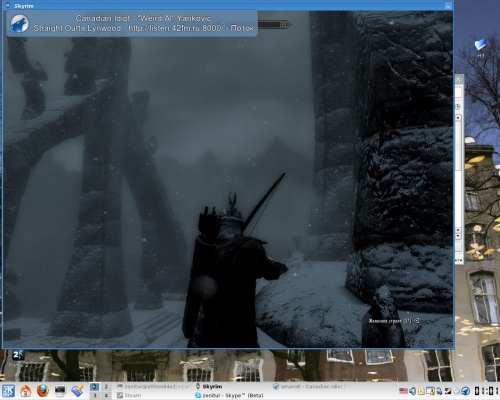Click the Amarok wolf tray icon
Image resolution: width=500 pixels, height=400 pixels.
coord(466,391)
